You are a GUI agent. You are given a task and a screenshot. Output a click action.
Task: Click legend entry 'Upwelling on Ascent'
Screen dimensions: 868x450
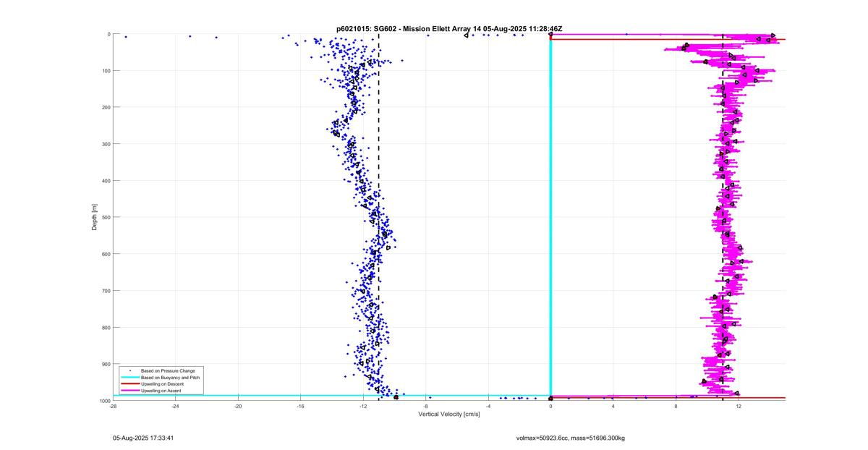click(x=161, y=391)
